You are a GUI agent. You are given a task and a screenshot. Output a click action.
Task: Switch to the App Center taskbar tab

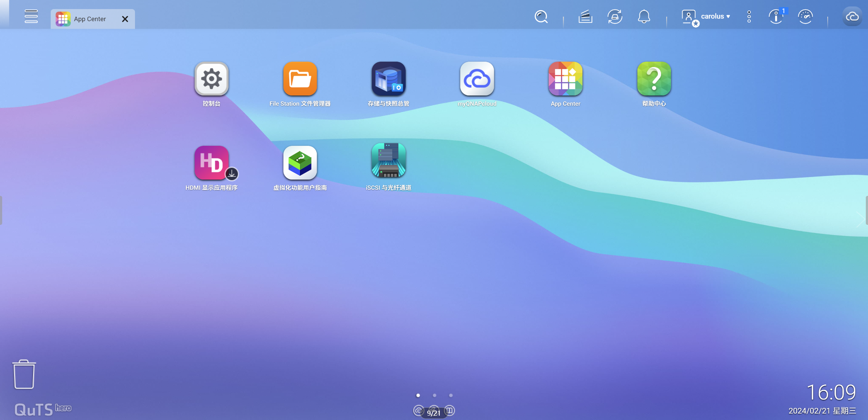89,19
